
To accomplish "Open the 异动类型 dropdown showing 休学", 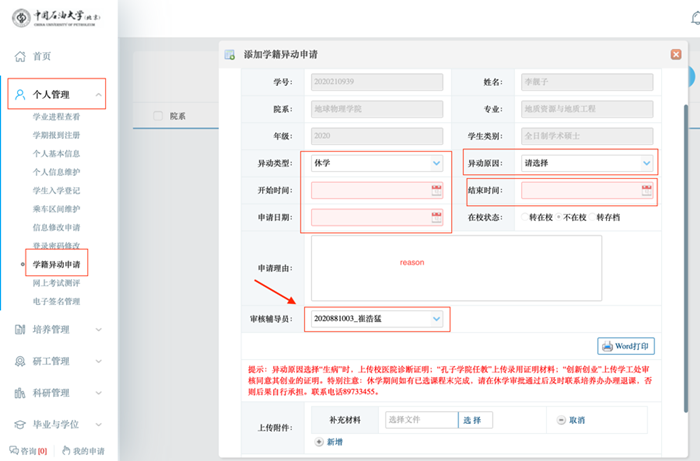I will tap(377, 163).
